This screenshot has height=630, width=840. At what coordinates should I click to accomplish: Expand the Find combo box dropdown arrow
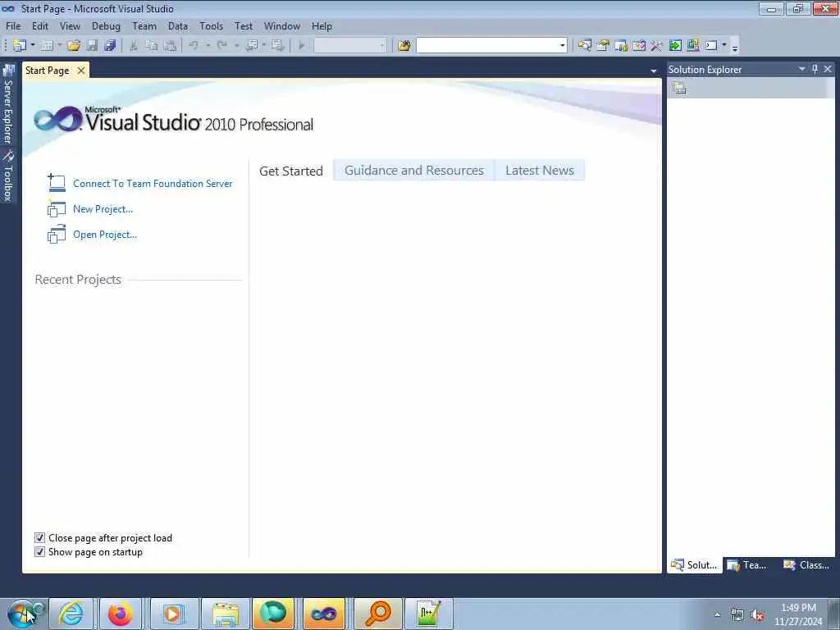coord(563,46)
